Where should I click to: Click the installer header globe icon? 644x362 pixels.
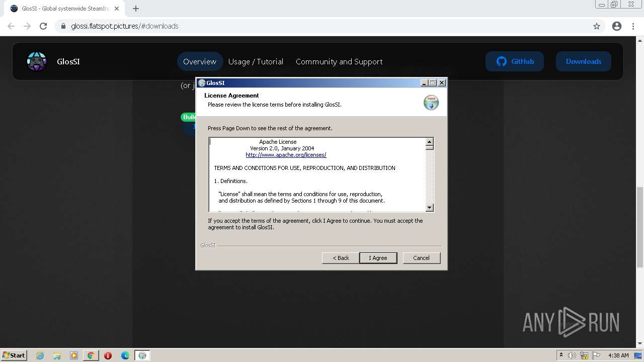[x=431, y=103]
